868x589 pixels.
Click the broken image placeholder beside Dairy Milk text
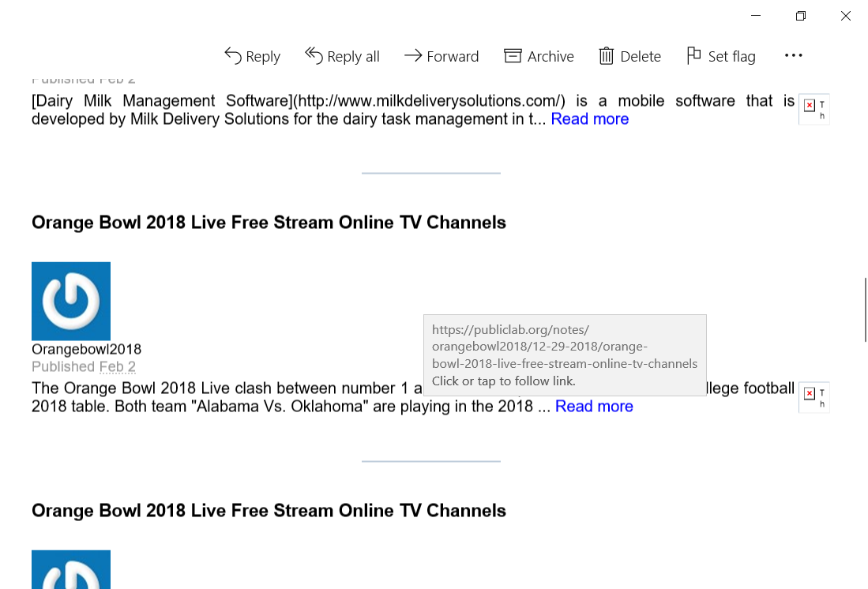[814, 109]
